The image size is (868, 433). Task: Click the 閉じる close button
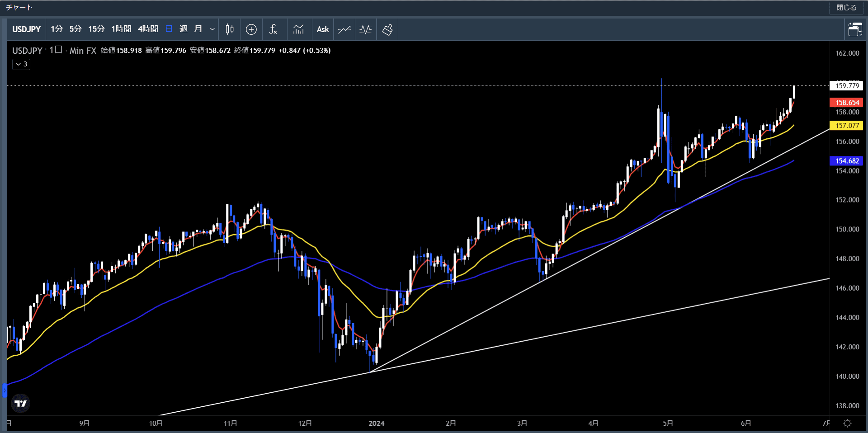click(x=846, y=8)
